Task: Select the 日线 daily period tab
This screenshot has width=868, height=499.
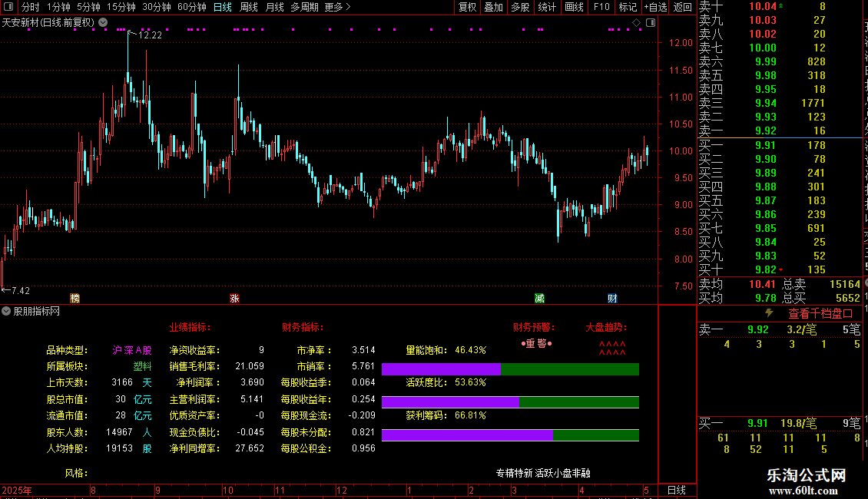Action: click(x=223, y=7)
